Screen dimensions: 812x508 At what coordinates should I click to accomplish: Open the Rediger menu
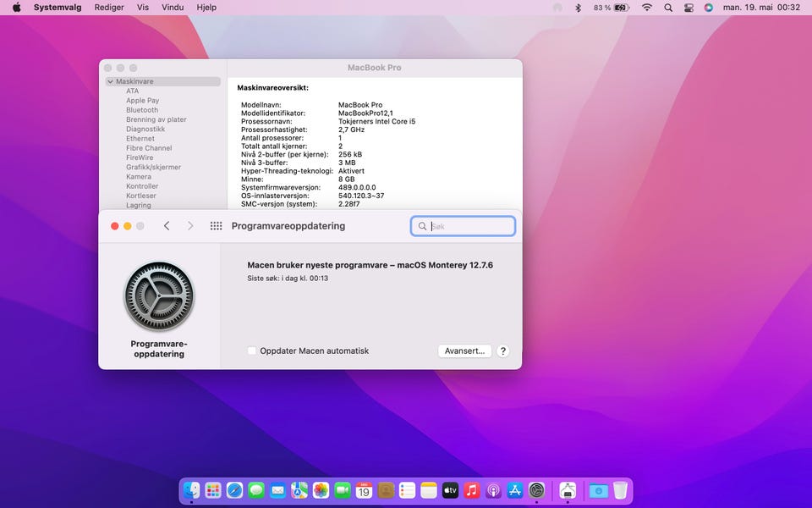[x=109, y=8]
